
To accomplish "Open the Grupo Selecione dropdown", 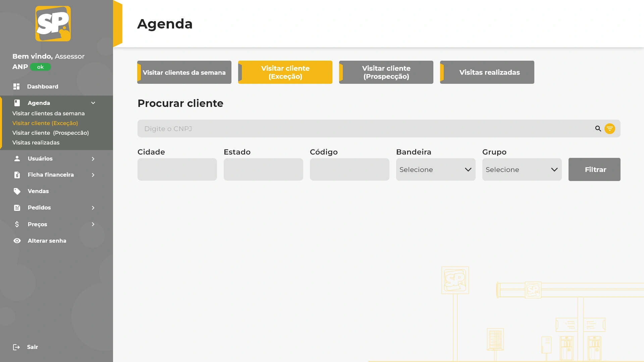I will click(x=522, y=170).
